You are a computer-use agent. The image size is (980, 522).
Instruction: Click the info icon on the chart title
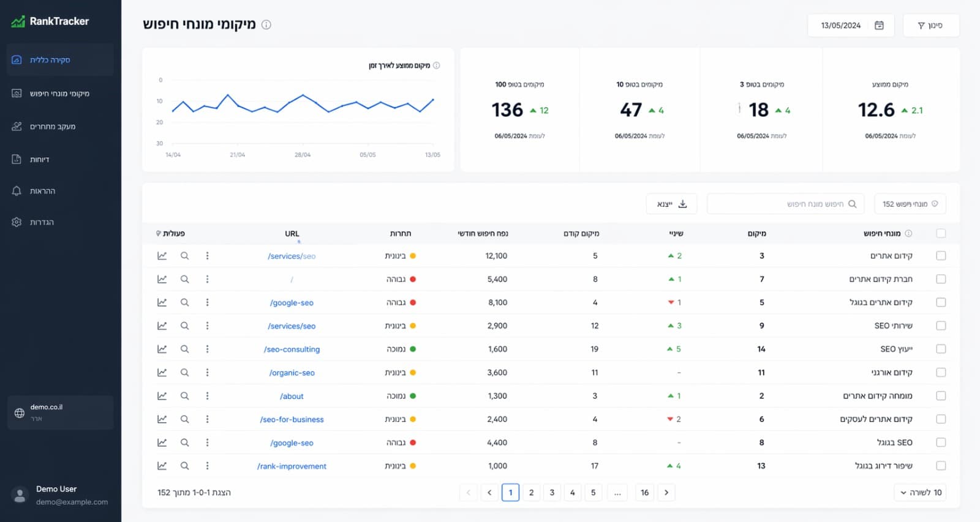tap(437, 65)
